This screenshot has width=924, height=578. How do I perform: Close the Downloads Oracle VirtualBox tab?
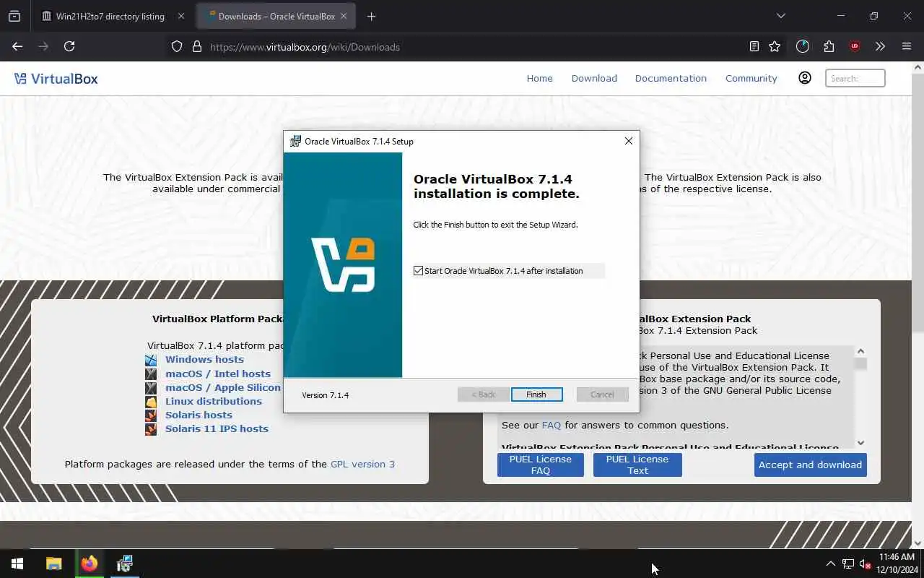344,16
